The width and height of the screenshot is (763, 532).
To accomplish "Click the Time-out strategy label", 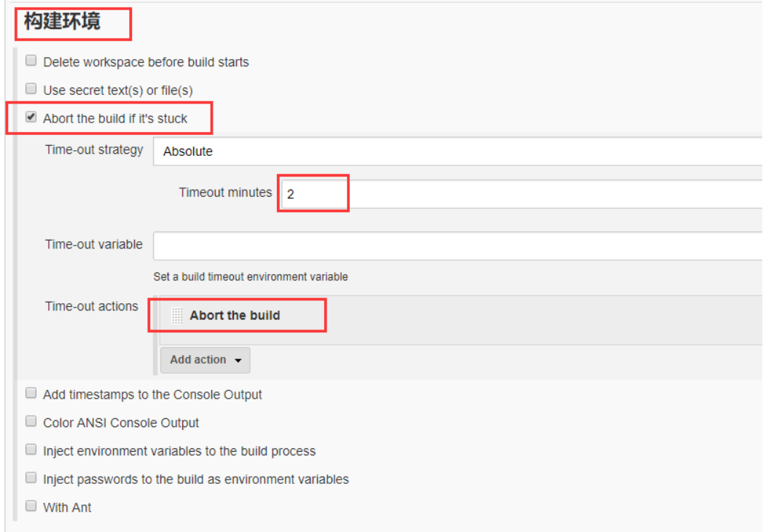I will coord(94,149).
